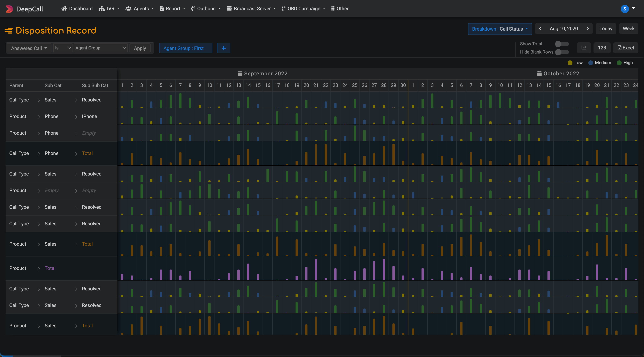Click the High legend color dot
The image size is (644, 357).
pyautogui.click(x=619, y=63)
